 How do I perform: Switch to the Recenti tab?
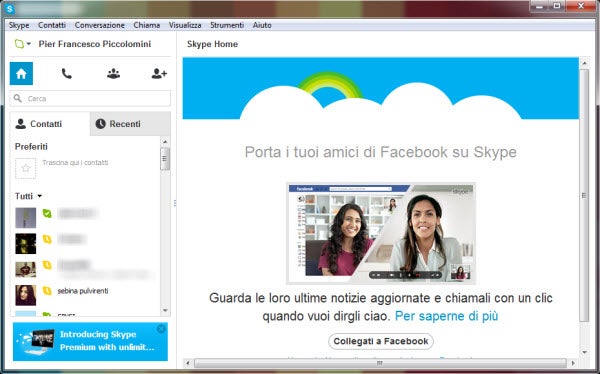pyautogui.click(x=130, y=124)
